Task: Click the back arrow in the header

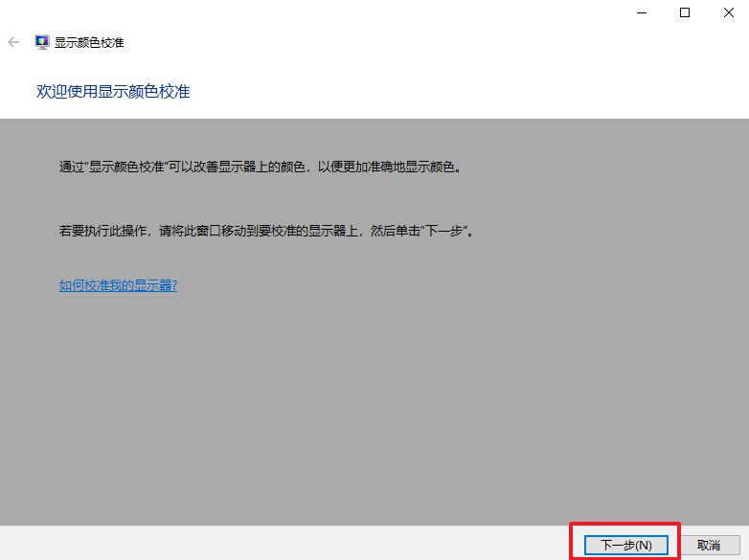Action: 13,42
